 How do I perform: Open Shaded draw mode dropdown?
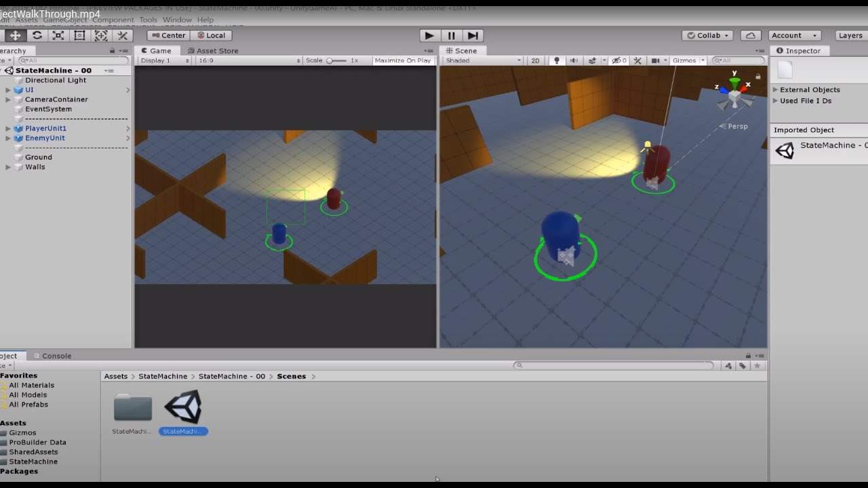(x=483, y=60)
